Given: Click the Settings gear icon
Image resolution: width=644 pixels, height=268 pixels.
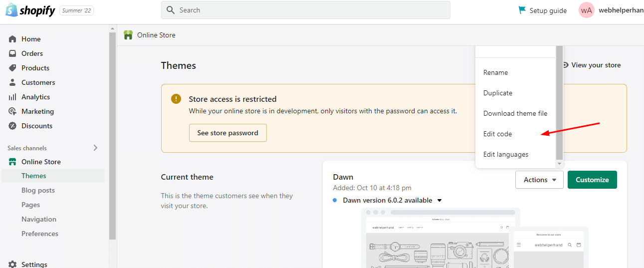Looking at the screenshot, I should 12,264.
